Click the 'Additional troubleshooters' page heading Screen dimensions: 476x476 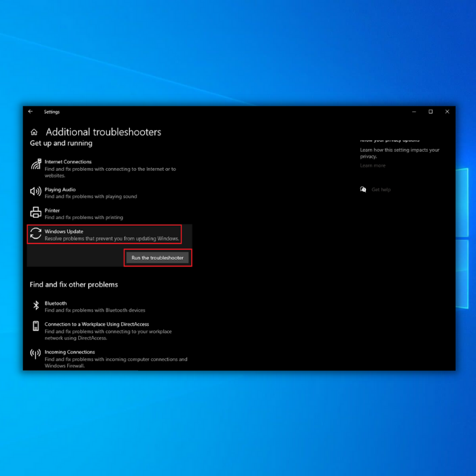tap(103, 132)
